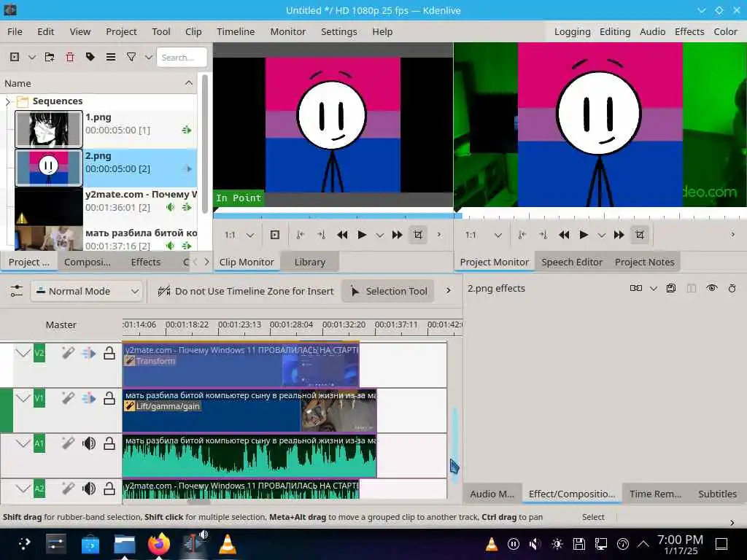Click the Project Monitor set zone out icon
This screenshot has height=560, width=747.
pos(543,235)
